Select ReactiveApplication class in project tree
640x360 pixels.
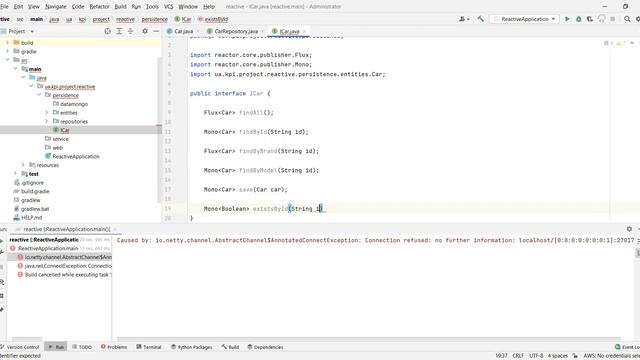click(76, 156)
